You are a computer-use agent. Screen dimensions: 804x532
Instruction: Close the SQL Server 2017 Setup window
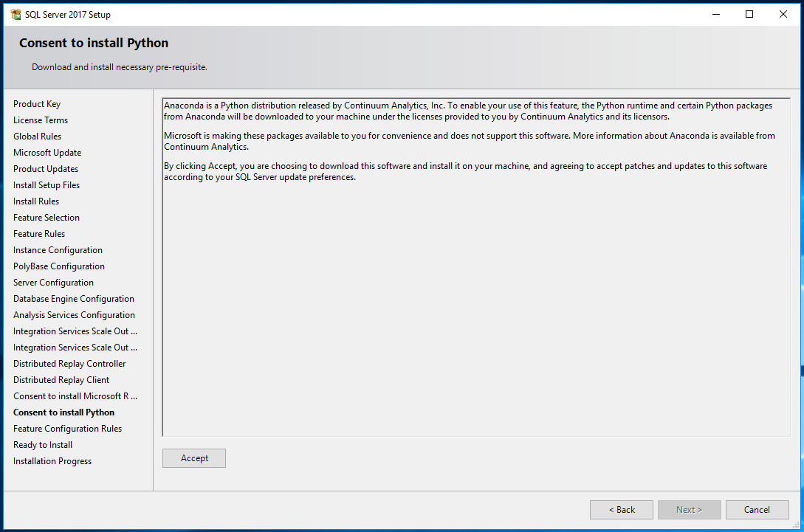point(783,14)
